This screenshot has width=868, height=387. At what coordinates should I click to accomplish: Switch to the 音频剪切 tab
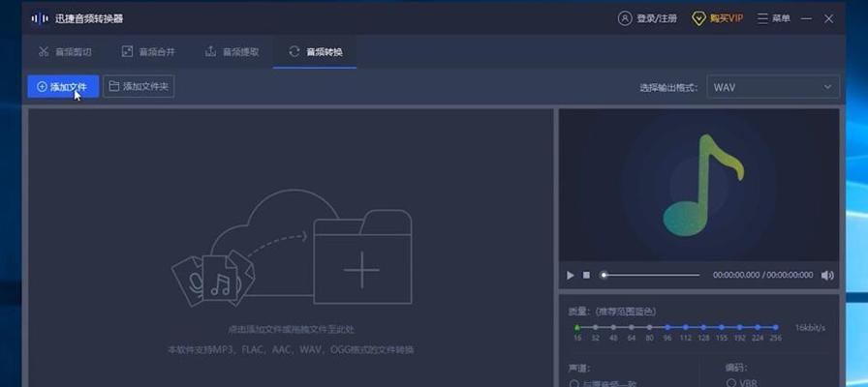coord(65,52)
